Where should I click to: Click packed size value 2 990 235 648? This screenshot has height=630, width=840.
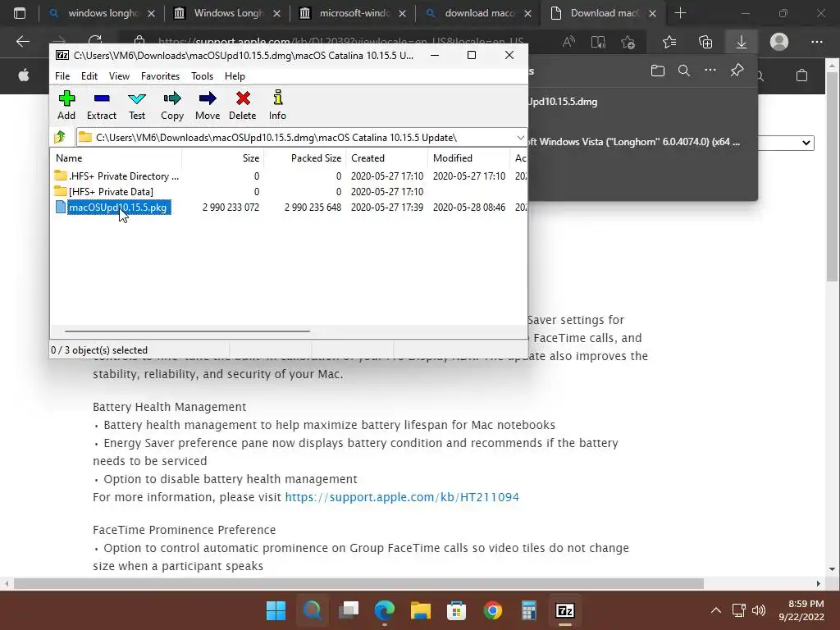coord(313,208)
